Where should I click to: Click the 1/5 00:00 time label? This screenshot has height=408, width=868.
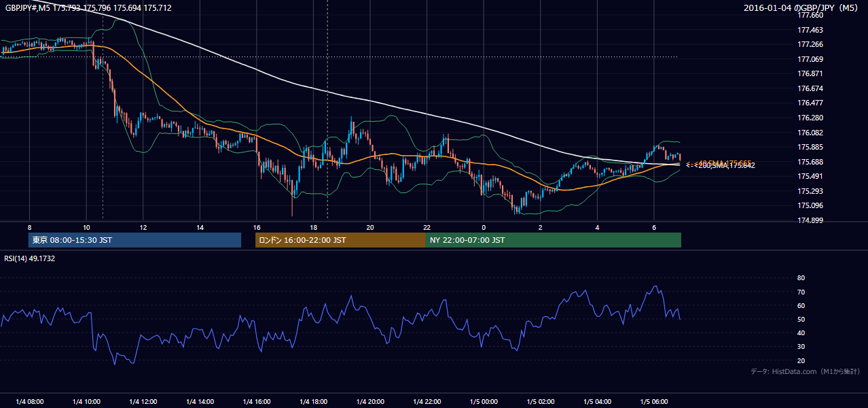(x=484, y=401)
